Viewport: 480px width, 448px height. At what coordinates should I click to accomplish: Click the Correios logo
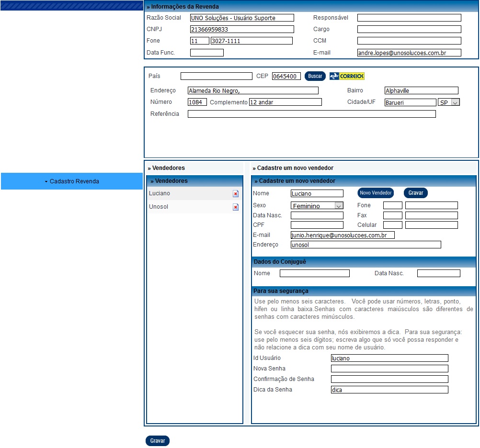pyautogui.click(x=347, y=76)
